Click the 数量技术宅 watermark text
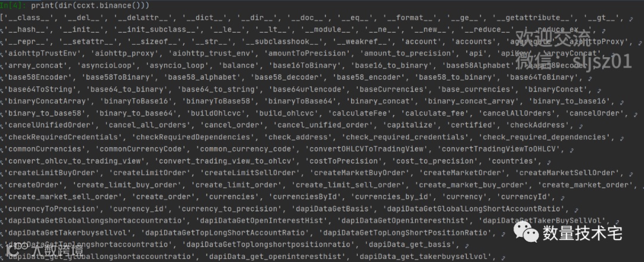The width and height of the screenshot is (644, 262). (x=582, y=233)
